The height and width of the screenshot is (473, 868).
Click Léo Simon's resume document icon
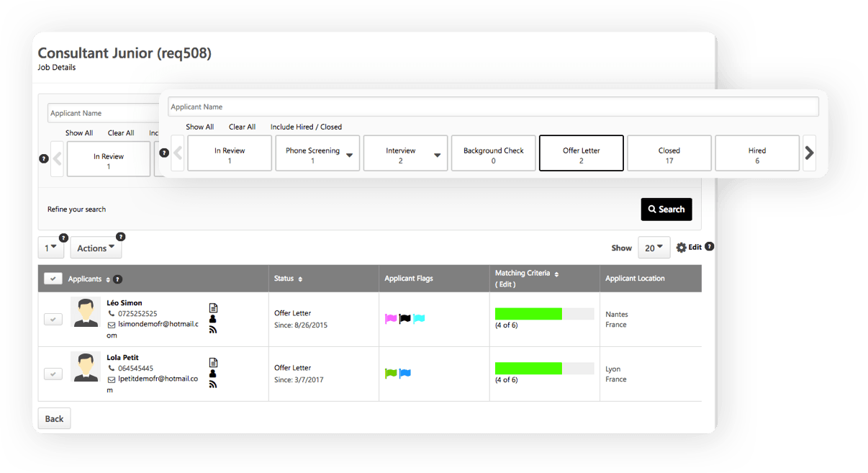(x=213, y=307)
